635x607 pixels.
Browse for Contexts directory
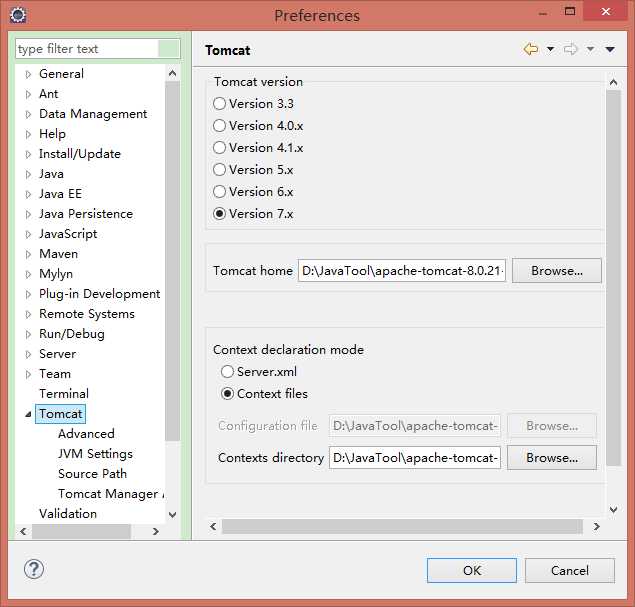coord(552,458)
